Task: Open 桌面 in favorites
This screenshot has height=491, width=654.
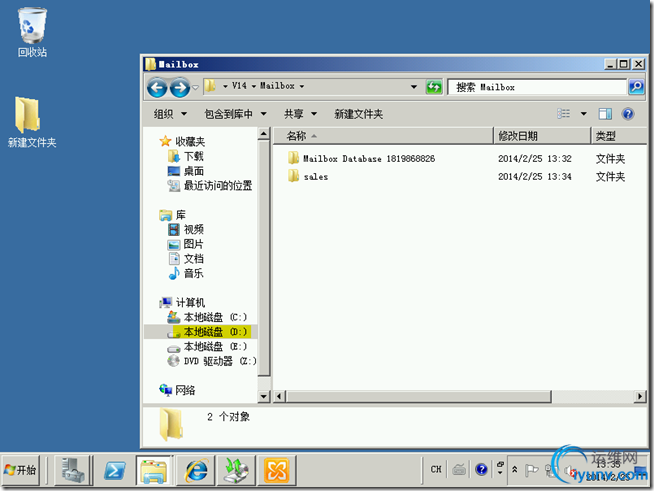Action: (186, 171)
